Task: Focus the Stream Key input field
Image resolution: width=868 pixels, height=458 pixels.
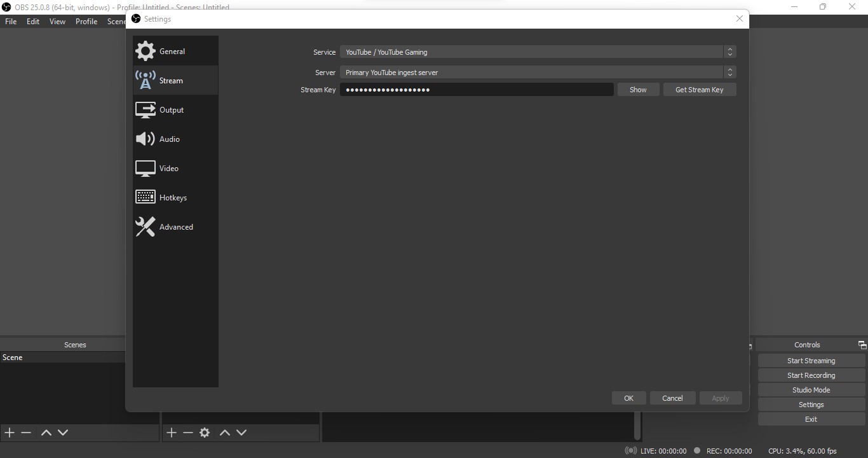Action: pyautogui.click(x=477, y=90)
